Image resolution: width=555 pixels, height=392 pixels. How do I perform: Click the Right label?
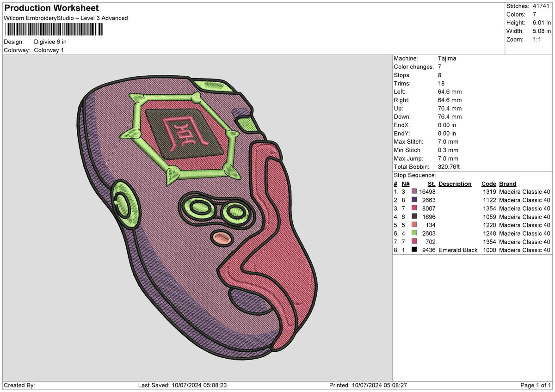[401, 100]
